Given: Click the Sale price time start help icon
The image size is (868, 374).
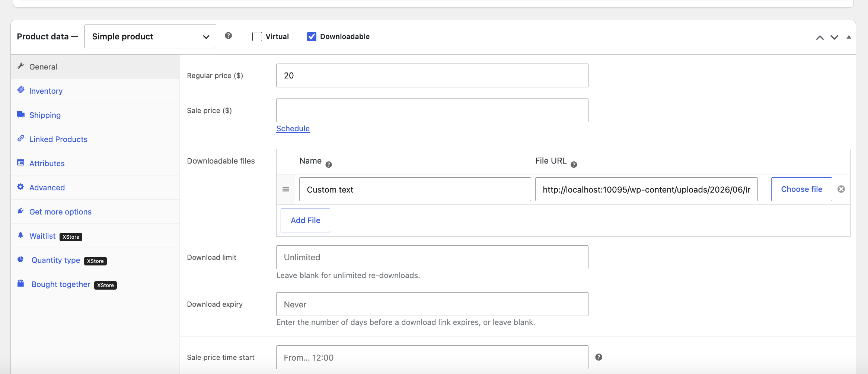Looking at the screenshot, I should pyautogui.click(x=599, y=357).
